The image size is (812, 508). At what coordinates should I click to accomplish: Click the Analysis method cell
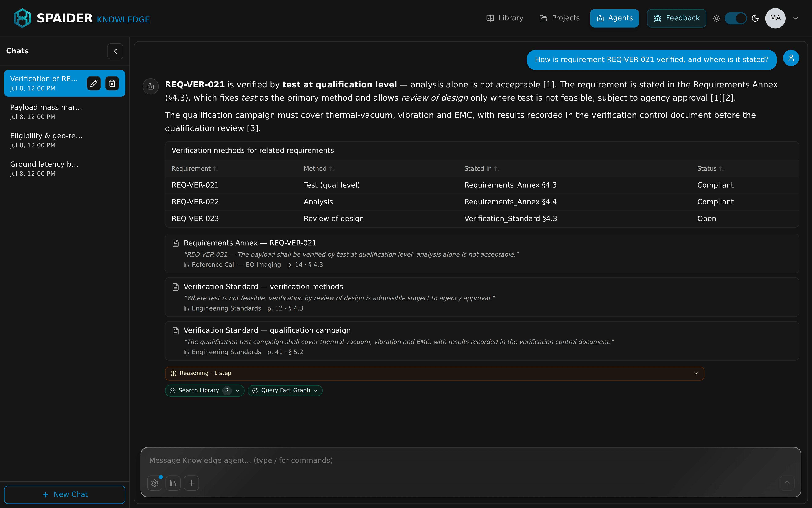point(318,202)
